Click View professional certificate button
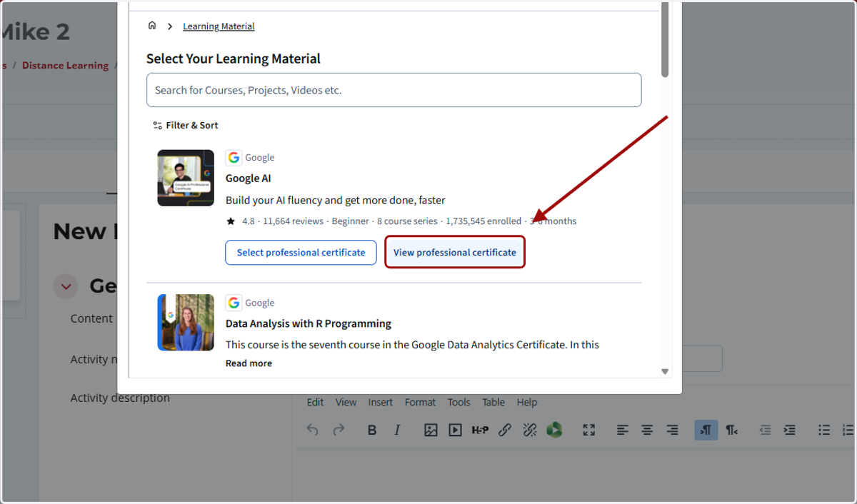Viewport: 857px width, 504px height. (x=455, y=253)
